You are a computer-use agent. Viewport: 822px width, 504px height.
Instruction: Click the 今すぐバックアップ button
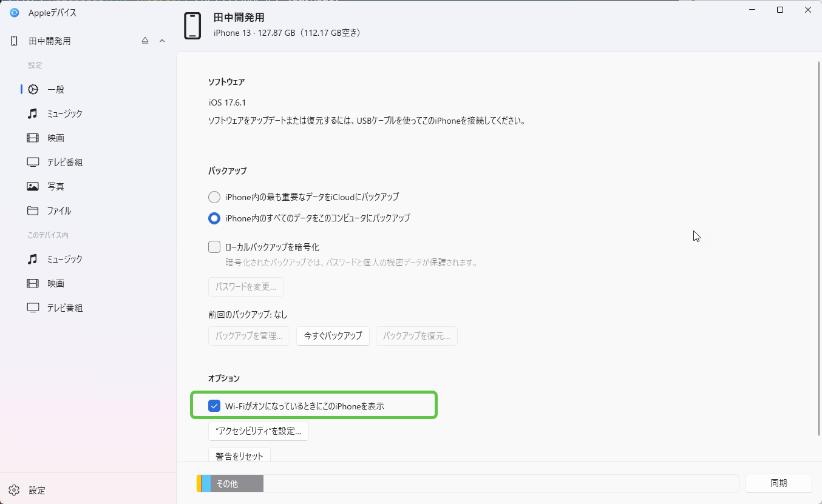click(333, 335)
